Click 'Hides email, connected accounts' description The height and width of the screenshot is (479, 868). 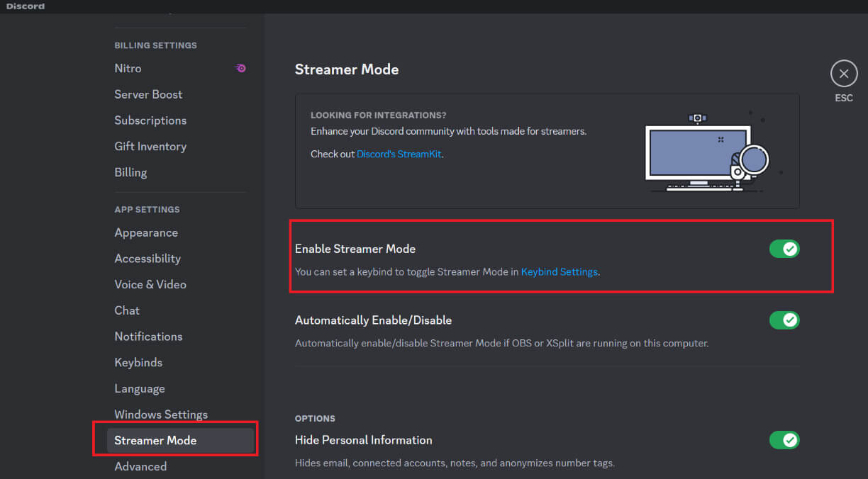(x=455, y=463)
